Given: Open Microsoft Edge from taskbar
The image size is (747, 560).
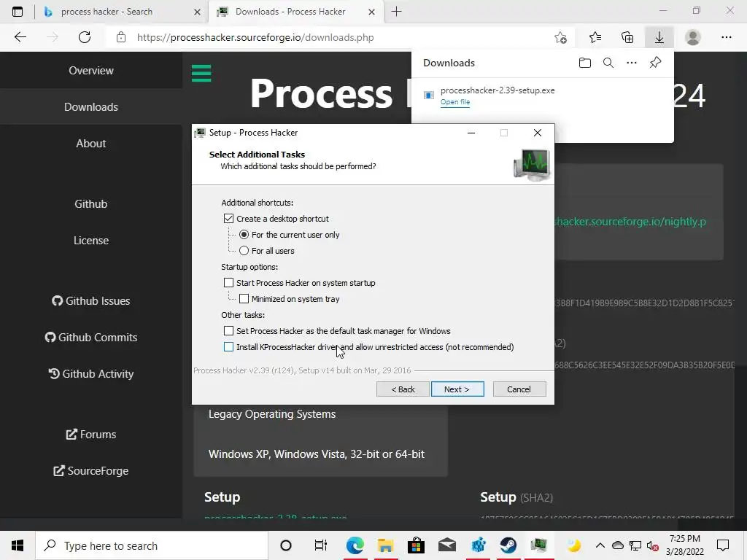Looking at the screenshot, I should [355, 545].
